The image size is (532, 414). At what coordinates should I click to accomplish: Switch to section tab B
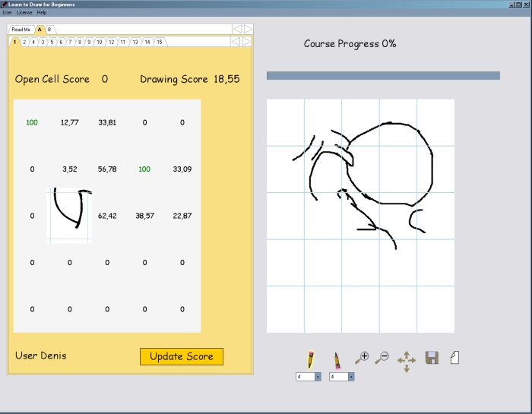coord(49,30)
